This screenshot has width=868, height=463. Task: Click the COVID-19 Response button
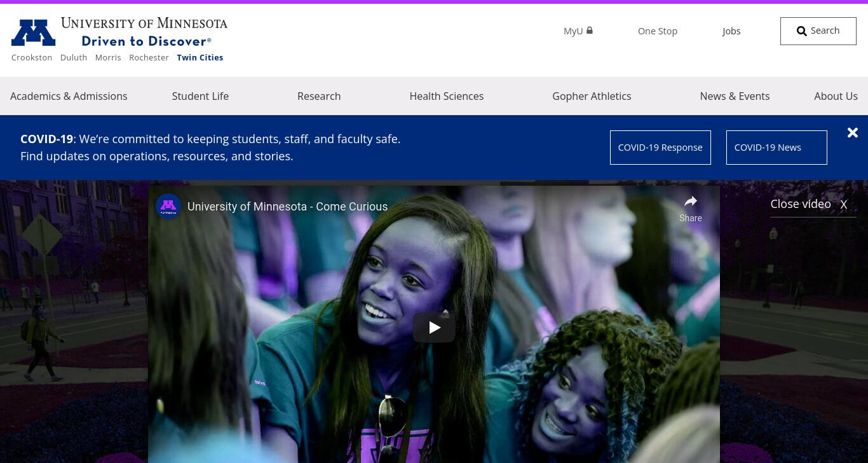pyautogui.click(x=660, y=148)
